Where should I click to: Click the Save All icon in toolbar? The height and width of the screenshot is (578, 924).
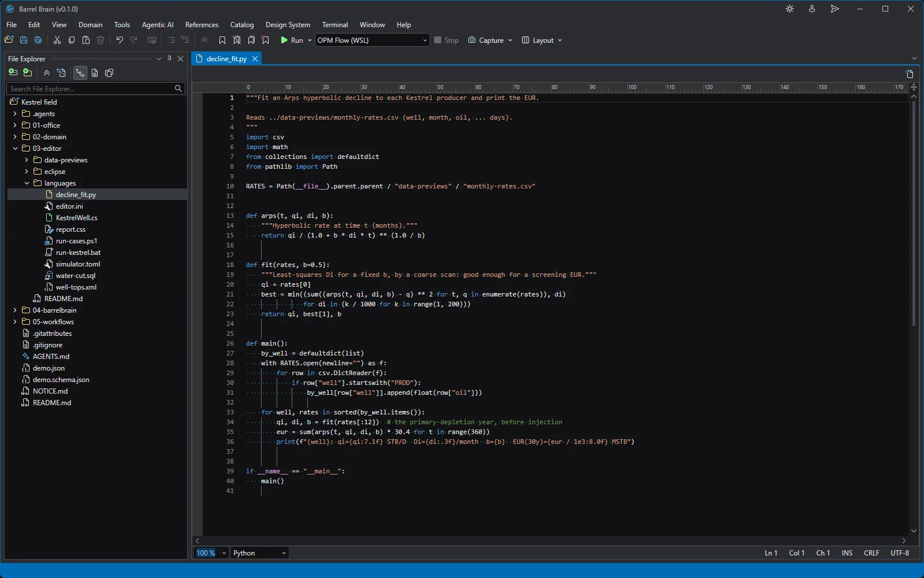coord(38,40)
